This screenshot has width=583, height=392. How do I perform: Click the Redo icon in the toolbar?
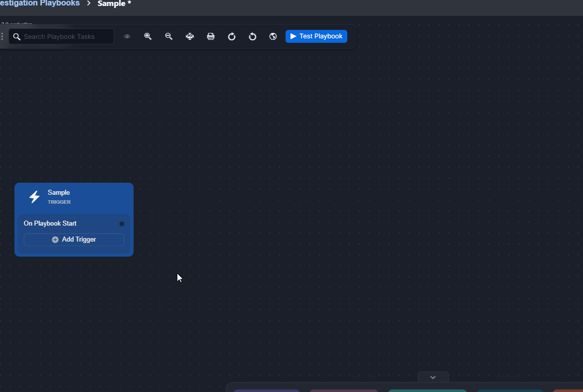[232, 36]
